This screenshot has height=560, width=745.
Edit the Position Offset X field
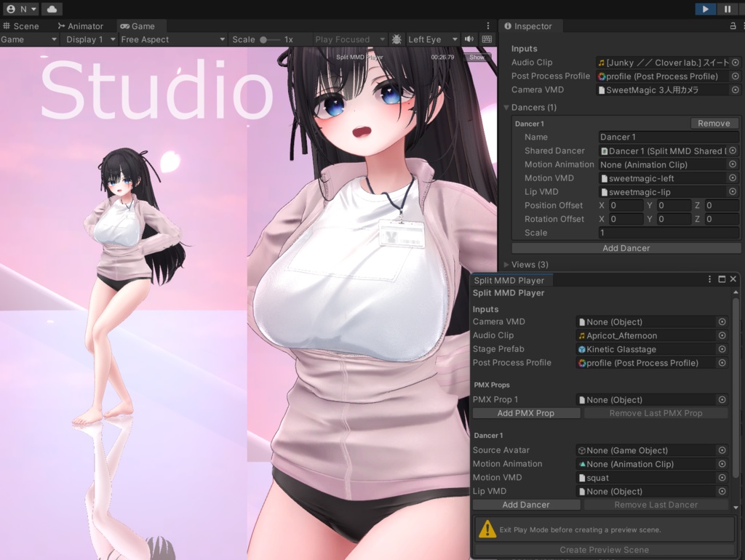626,206
